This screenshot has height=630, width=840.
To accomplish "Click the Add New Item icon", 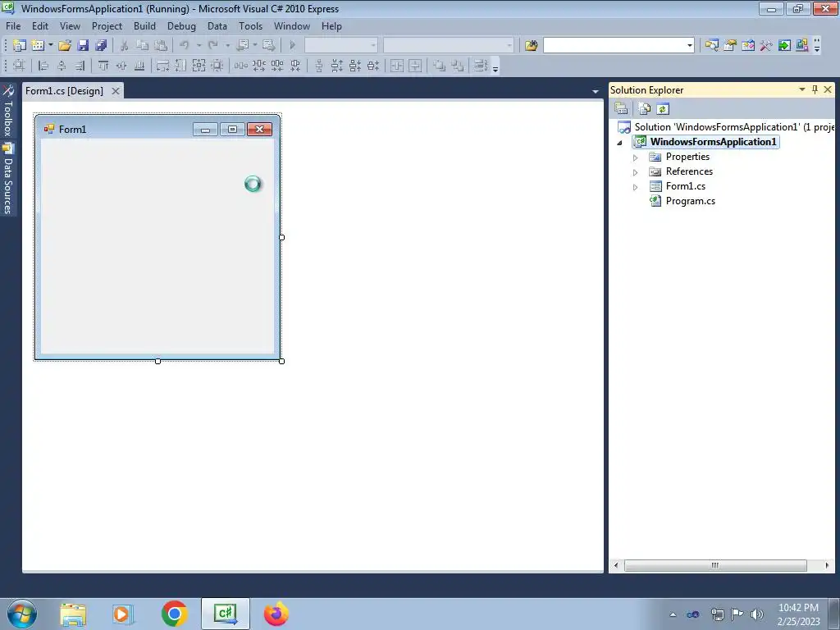I will (38, 46).
